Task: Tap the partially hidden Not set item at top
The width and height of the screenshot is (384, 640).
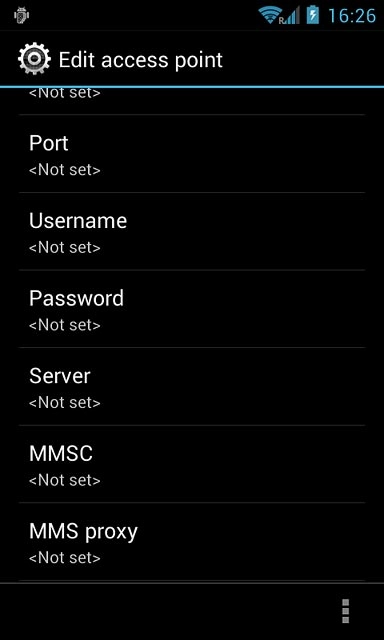Action: coord(64,93)
